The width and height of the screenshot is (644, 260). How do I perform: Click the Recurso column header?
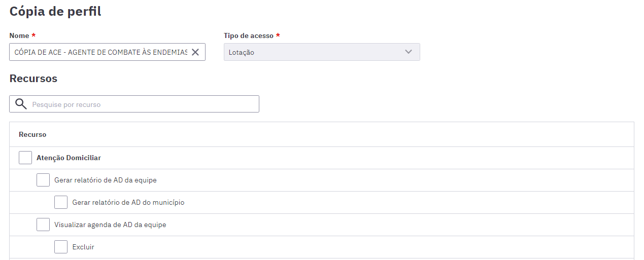(32, 134)
